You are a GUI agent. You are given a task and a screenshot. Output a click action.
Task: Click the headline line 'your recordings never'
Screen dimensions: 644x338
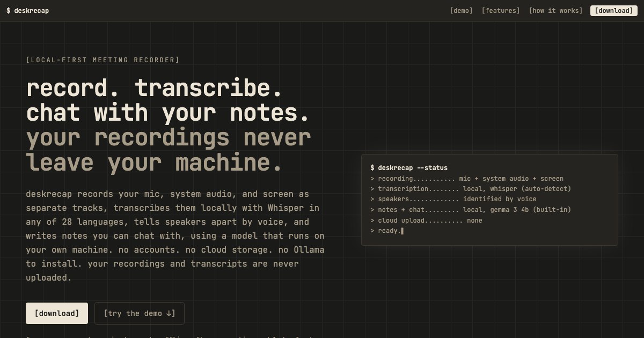169,137
